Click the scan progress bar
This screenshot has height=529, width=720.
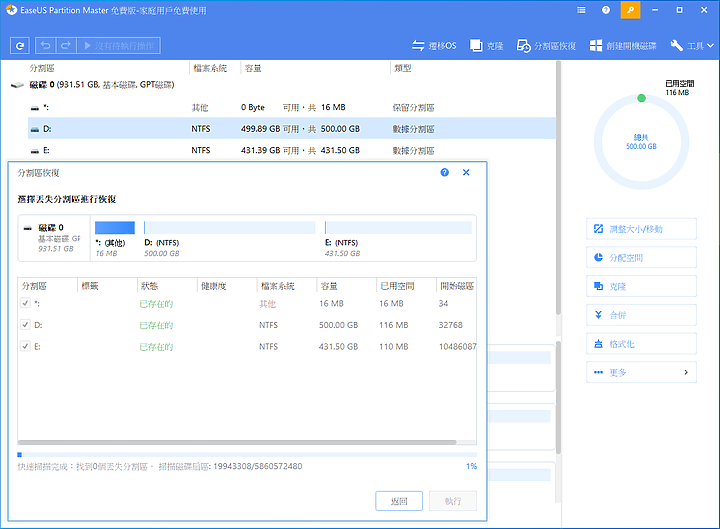pos(247,455)
